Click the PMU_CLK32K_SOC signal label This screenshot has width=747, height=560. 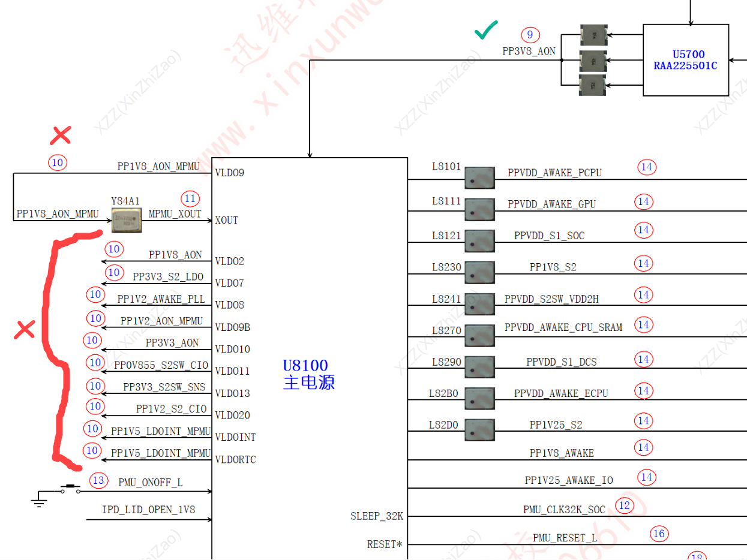click(x=564, y=510)
